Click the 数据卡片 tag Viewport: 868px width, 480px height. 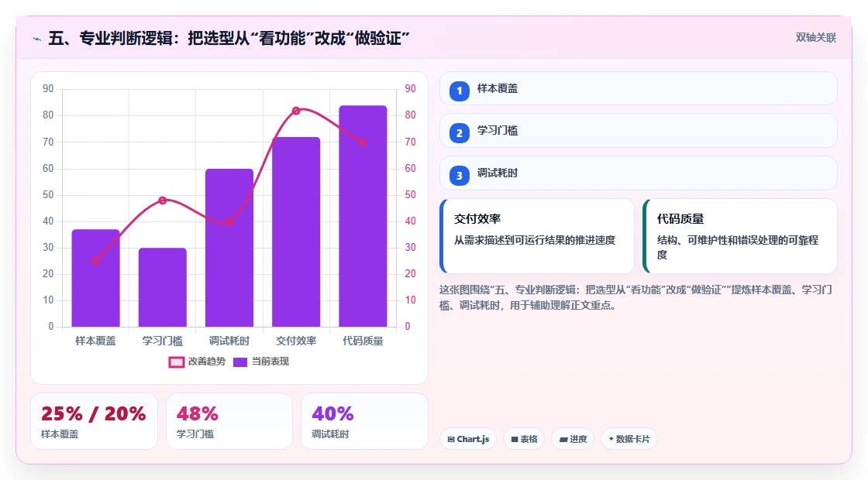tap(629, 439)
